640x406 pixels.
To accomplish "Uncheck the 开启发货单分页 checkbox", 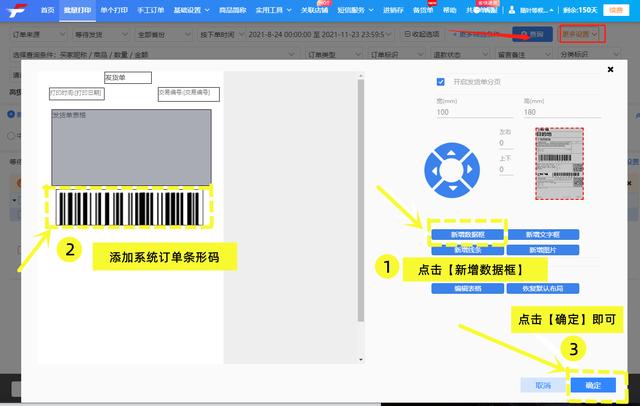I will pos(440,82).
